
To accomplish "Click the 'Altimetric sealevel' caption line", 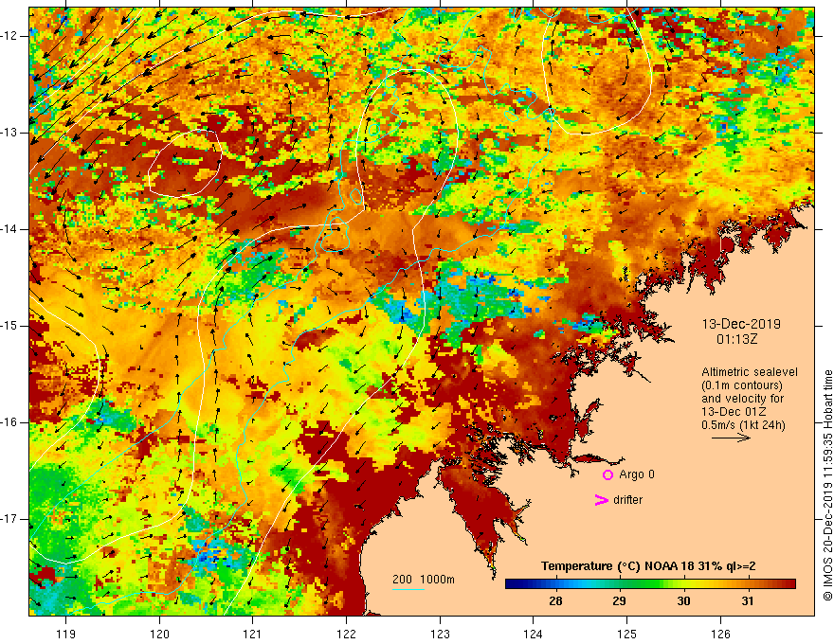I will (750, 372).
